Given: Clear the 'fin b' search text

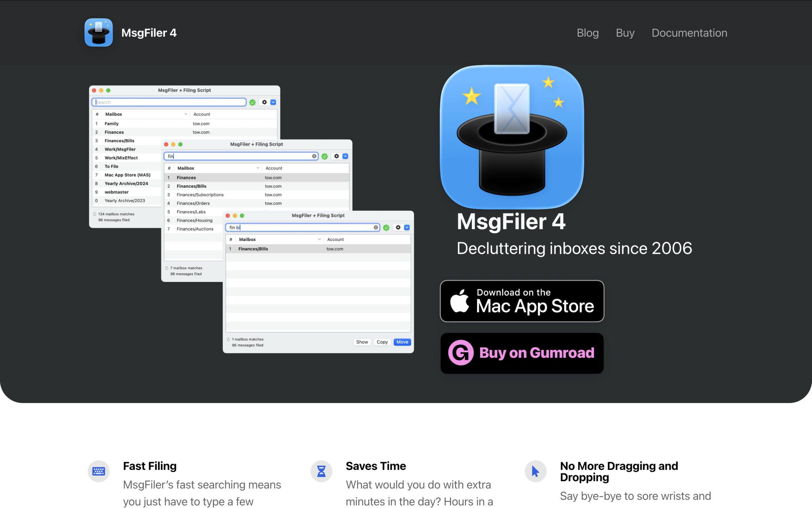Looking at the screenshot, I should coord(376,227).
